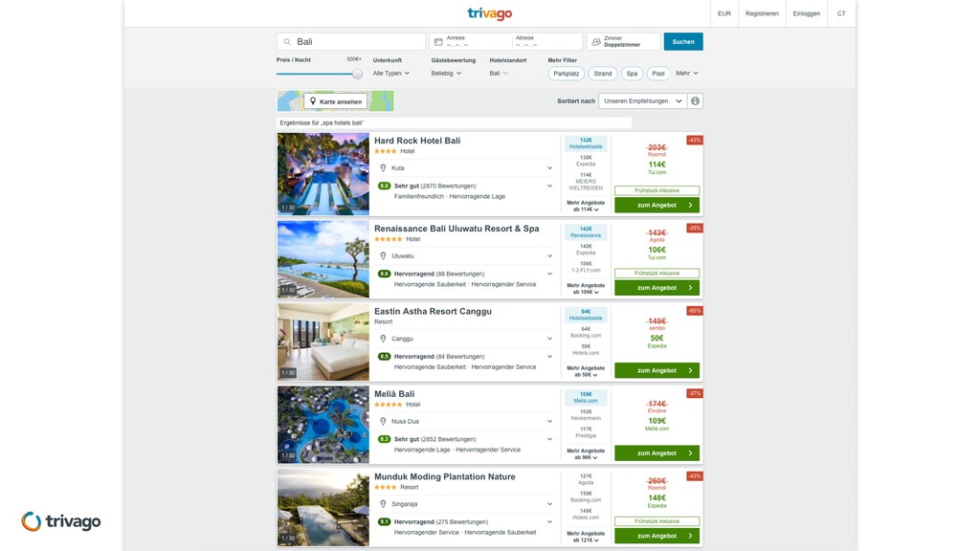Expand Mehr Angebote ab 106€
980x551 pixels.
pos(586,289)
